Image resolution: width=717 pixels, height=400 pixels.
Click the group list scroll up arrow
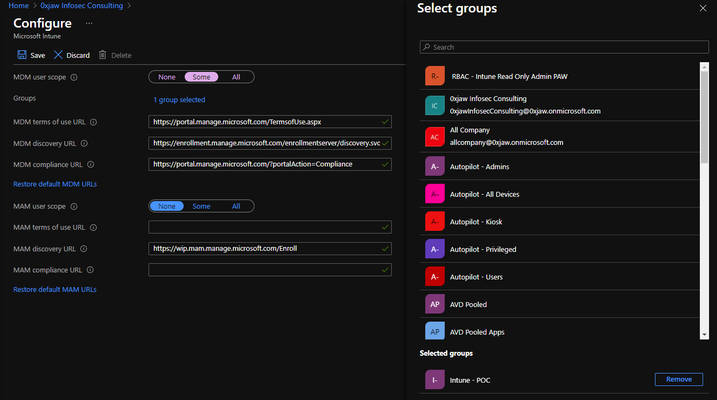point(704,67)
